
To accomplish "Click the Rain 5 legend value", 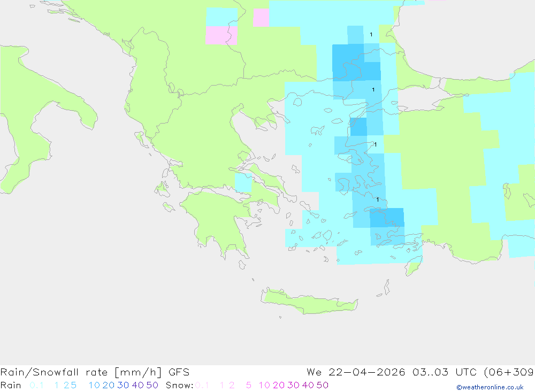I will click(74, 385).
